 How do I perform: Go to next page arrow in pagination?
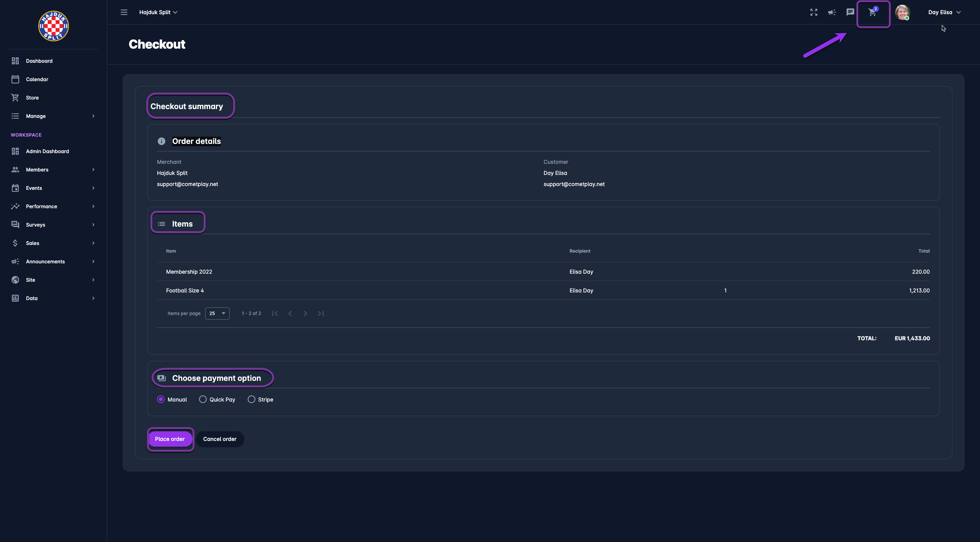305,313
